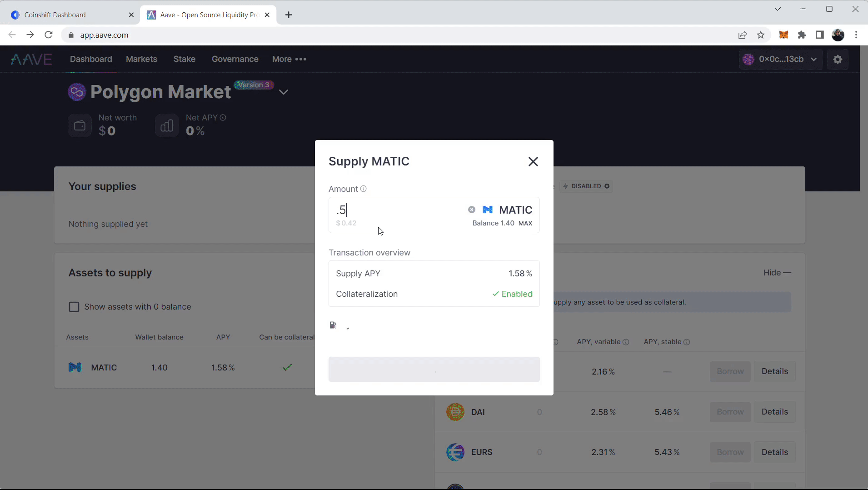Click the Supply APY 1.58 % value
The width and height of the screenshot is (868, 490).
click(520, 274)
